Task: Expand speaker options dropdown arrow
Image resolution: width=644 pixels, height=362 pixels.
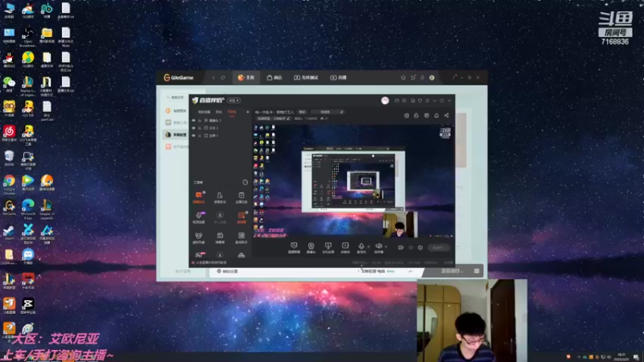Action: 386,247
